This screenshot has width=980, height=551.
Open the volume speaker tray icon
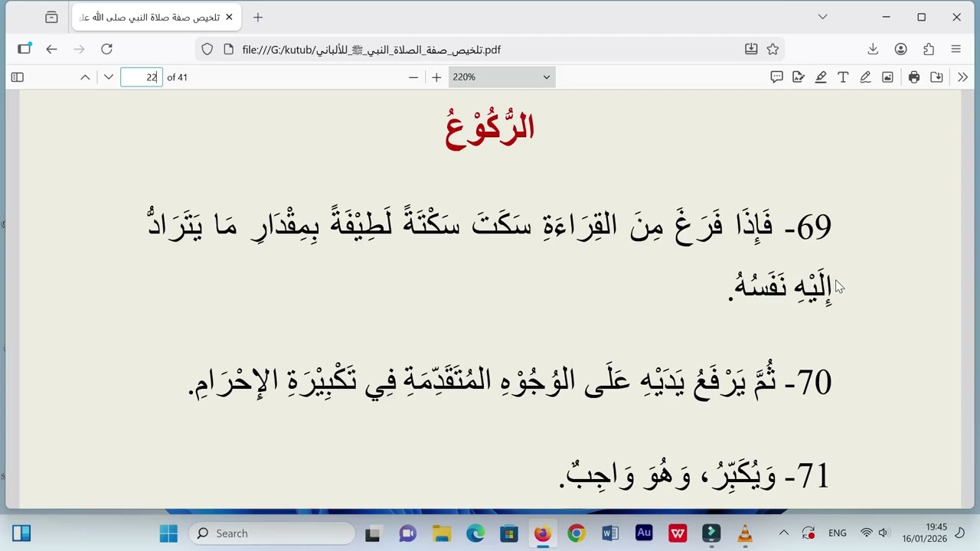click(x=884, y=533)
